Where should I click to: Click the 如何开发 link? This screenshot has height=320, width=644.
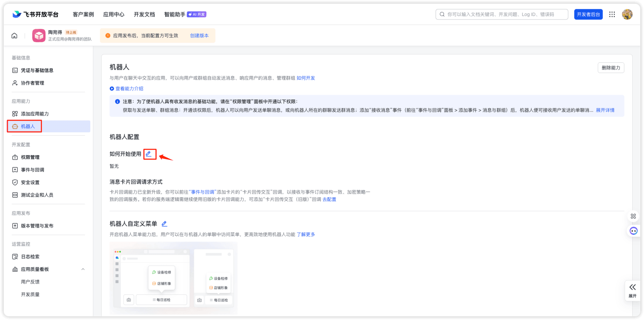tap(306, 78)
